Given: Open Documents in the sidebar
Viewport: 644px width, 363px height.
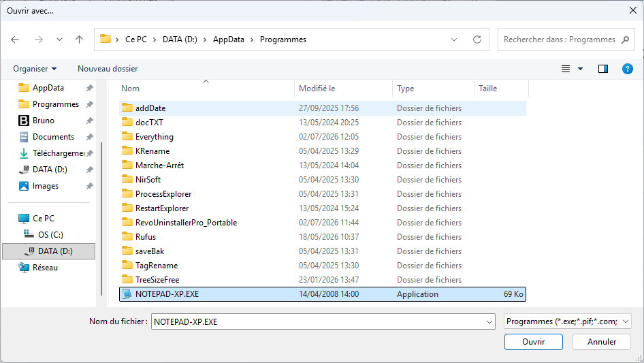Looking at the screenshot, I should click(53, 137).
